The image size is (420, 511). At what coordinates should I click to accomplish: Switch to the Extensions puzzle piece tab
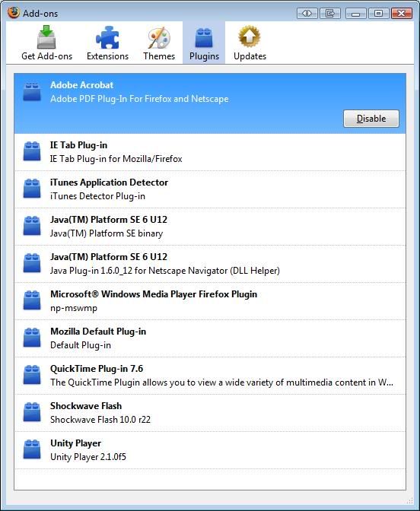coord(107,43)
